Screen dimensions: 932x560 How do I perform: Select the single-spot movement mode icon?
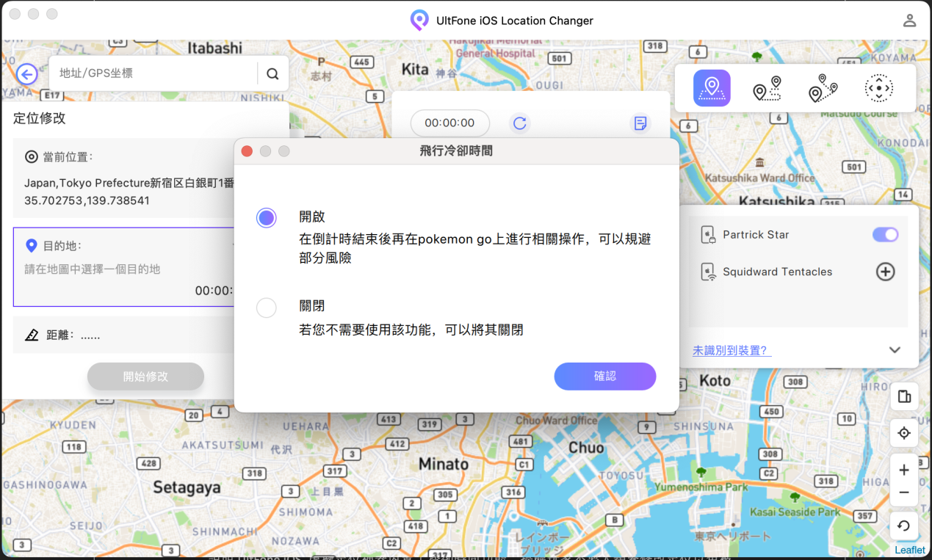(767, 89)
